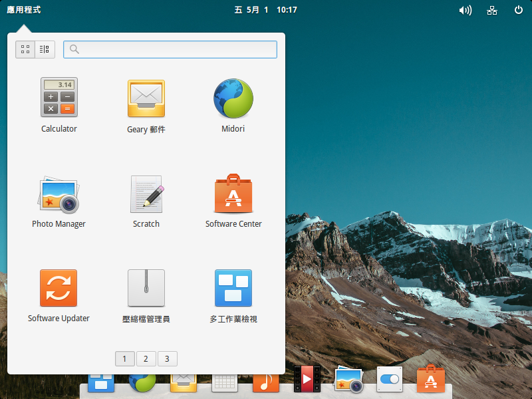Screen dimensions: 532x399
Task: Open system settings switch icon in dock
Action: pos(390,379)
